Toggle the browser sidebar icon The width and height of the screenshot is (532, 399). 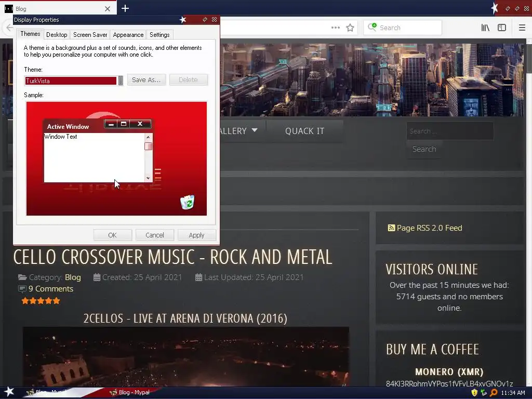point(502,28)
